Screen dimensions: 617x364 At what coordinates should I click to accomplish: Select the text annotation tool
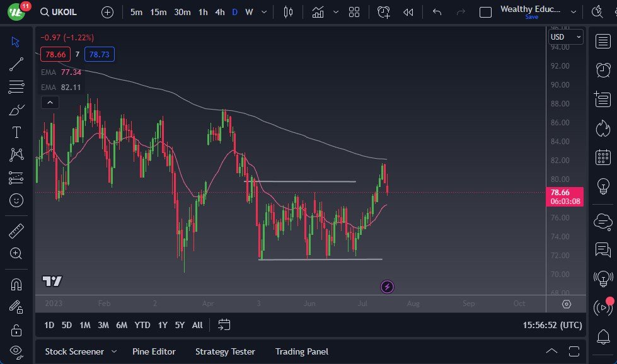(16, 132)
